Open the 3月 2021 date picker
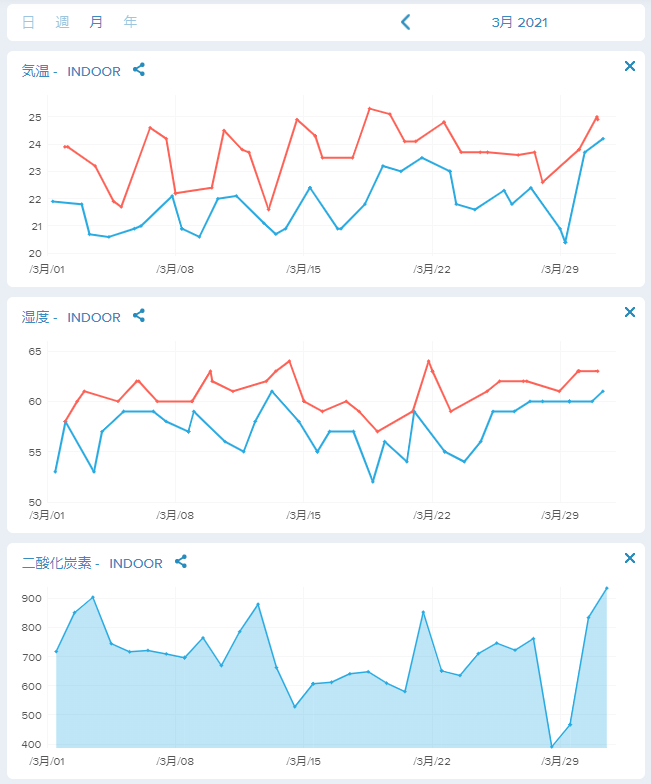Screen dimensions: 651x784 tap(520, 22)
